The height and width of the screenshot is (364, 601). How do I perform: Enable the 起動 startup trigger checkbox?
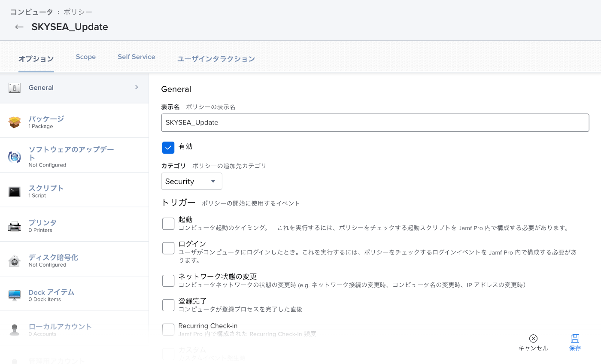point(168,224)
